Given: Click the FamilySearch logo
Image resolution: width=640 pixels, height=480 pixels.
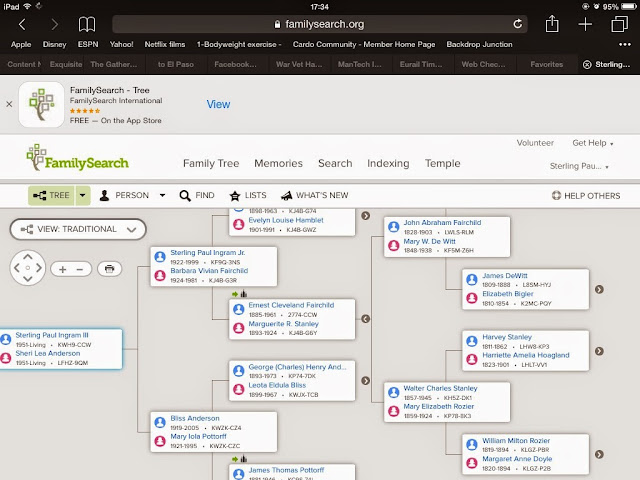Looking at the screenshot, I should click(78, 158).
